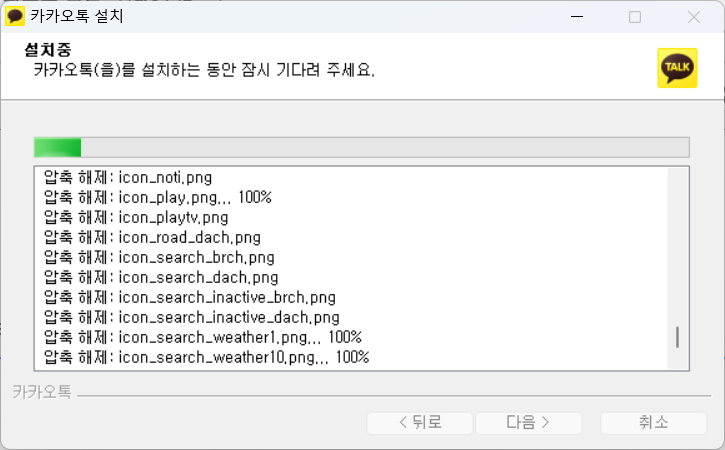Select log line icon_search_weather1.png... 100%

pos(203,337)
